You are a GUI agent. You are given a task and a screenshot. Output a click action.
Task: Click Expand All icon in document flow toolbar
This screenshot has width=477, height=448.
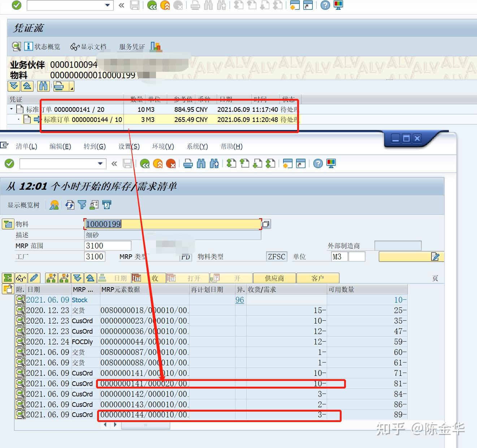14,86
